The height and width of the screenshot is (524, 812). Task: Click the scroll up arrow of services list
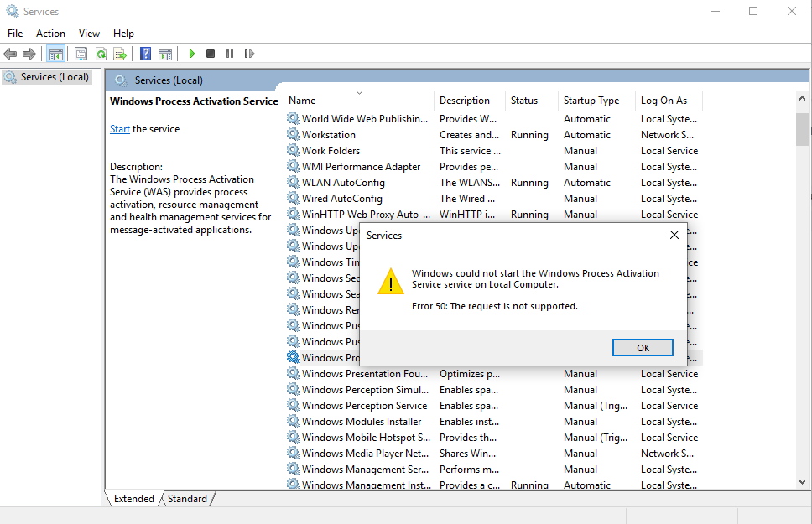coord(802,99)
